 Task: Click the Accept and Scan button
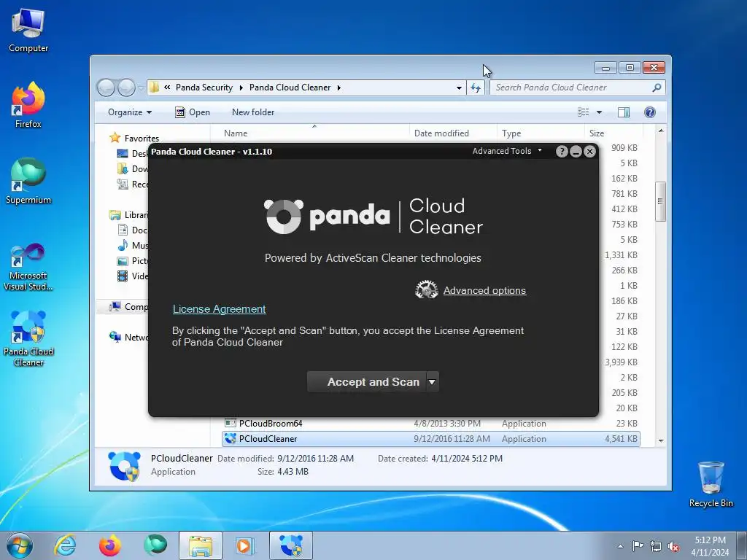click(367, 382)
